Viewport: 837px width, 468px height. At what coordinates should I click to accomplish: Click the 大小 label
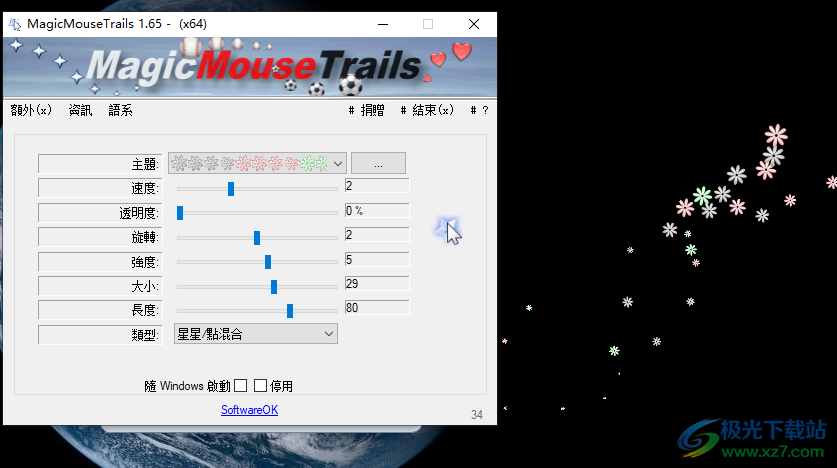100,286
